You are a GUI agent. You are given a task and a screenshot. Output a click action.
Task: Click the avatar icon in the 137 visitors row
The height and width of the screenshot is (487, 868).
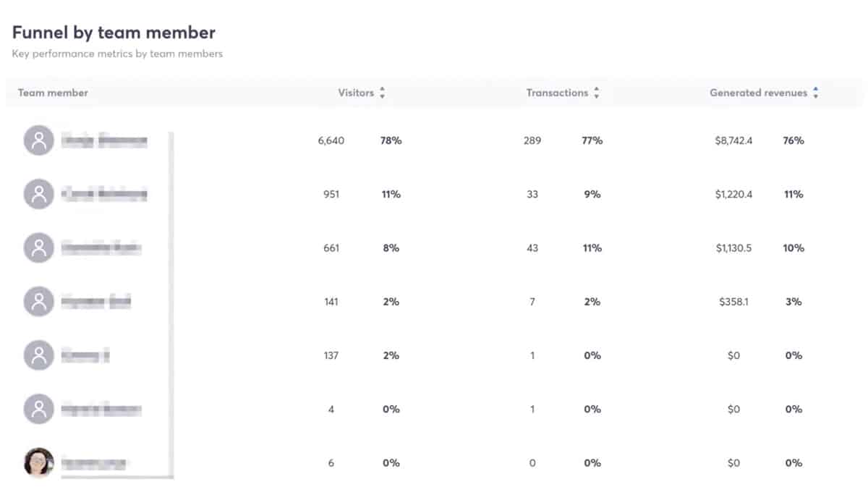point(39,355)
